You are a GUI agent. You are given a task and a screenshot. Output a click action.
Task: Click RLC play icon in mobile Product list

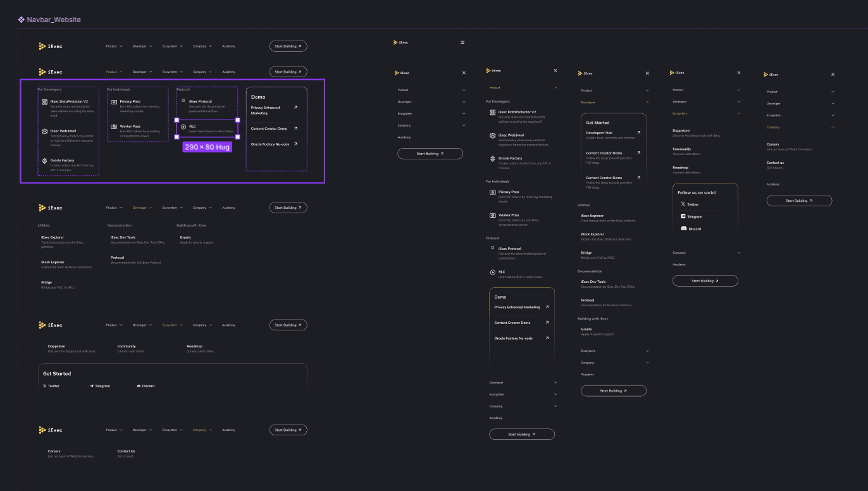coord(493,272)
